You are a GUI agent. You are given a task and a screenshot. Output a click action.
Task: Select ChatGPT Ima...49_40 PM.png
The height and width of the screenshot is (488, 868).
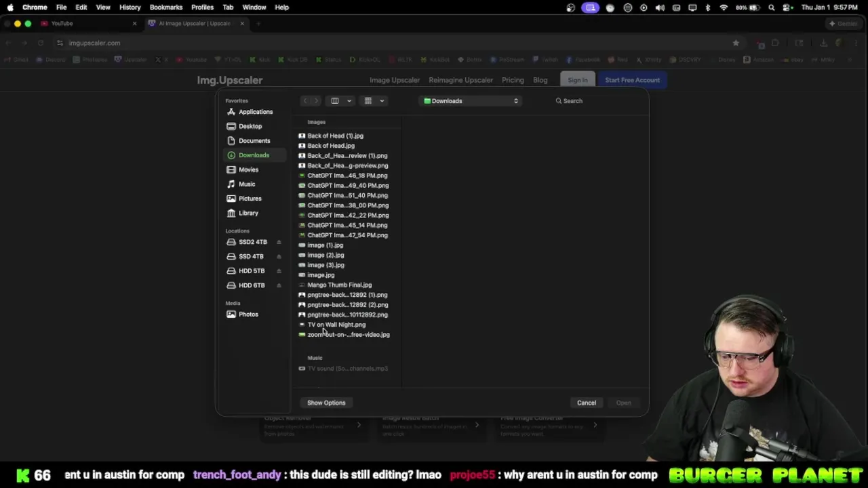pos(348,186)
